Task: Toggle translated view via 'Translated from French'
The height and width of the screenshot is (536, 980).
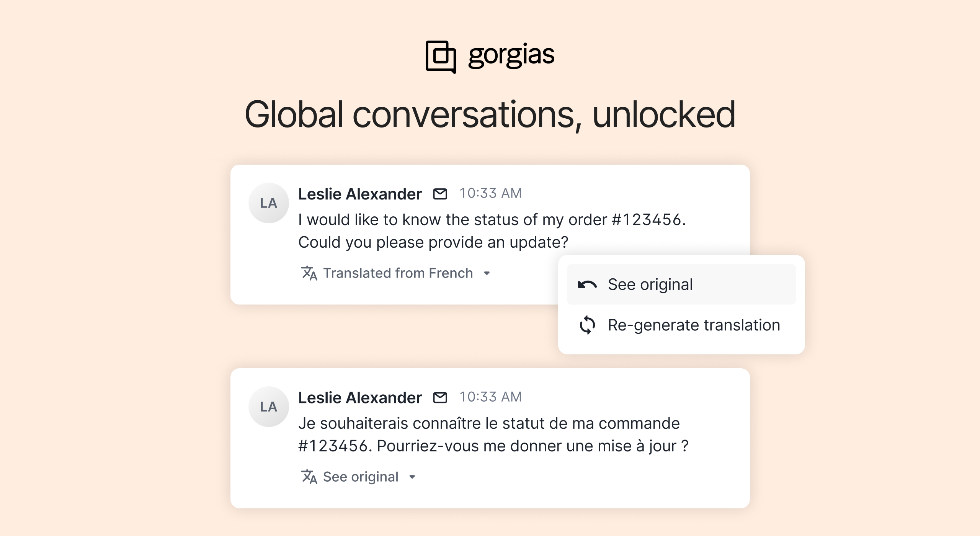Action: click(x=398, y=273)
